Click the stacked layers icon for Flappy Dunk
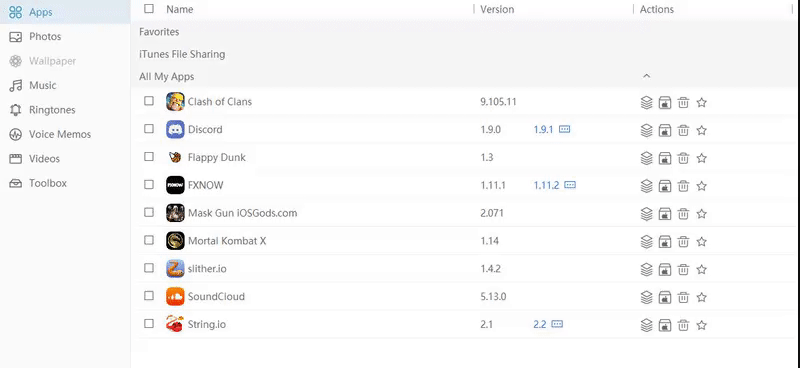 pyautogui.click(x=646, y=158)
